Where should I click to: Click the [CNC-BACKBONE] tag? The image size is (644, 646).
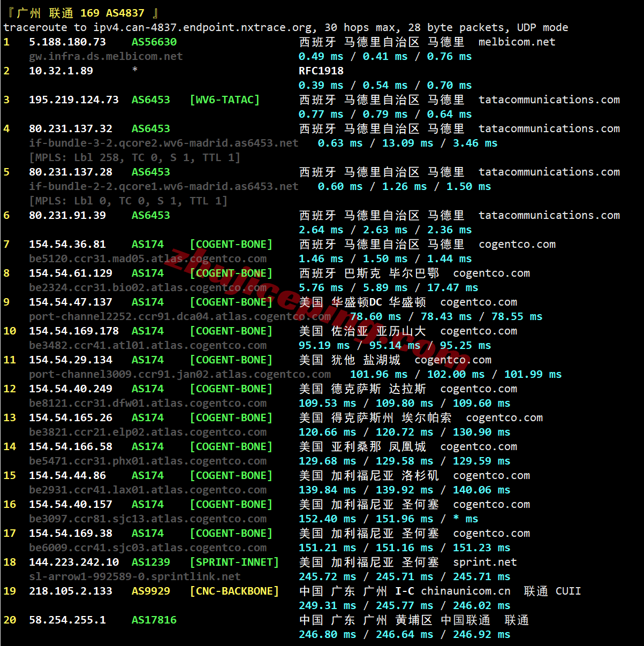coord(234,591)
